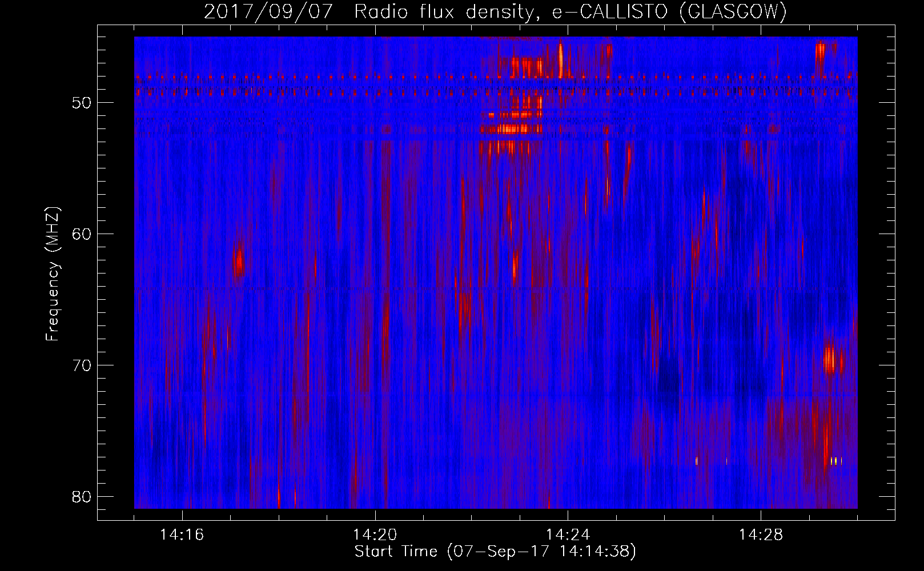The width and height of the screenshot is (924, 571).
Task: Click the 50 frequency tick label
Action: 82,103
